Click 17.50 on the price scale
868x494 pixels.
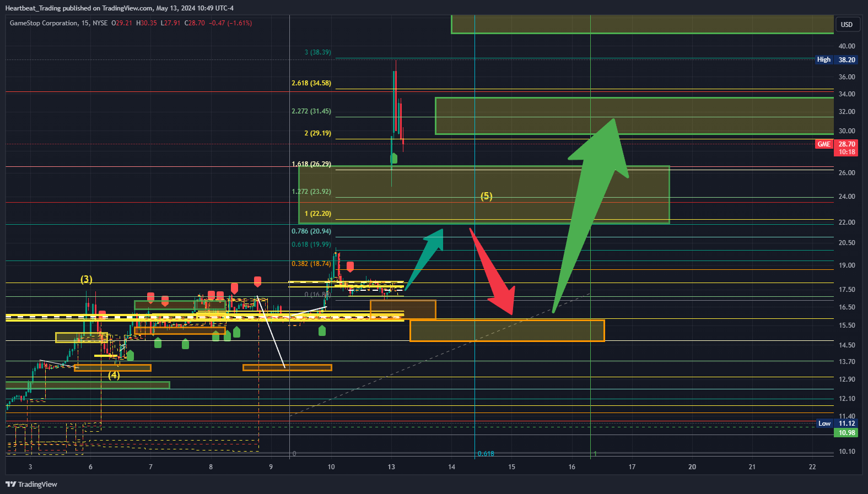click(847, 290)
